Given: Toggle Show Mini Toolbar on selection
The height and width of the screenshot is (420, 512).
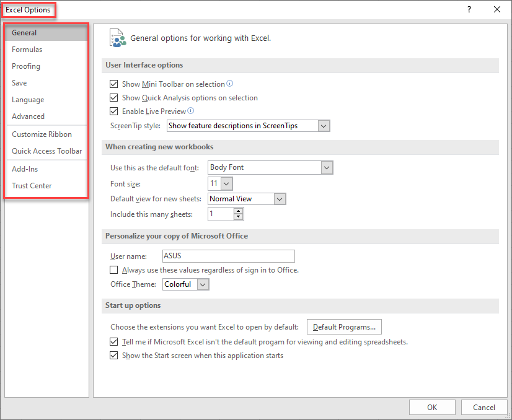Looking at the screenshot, I should pyautogui.click(x=113, y=84).
